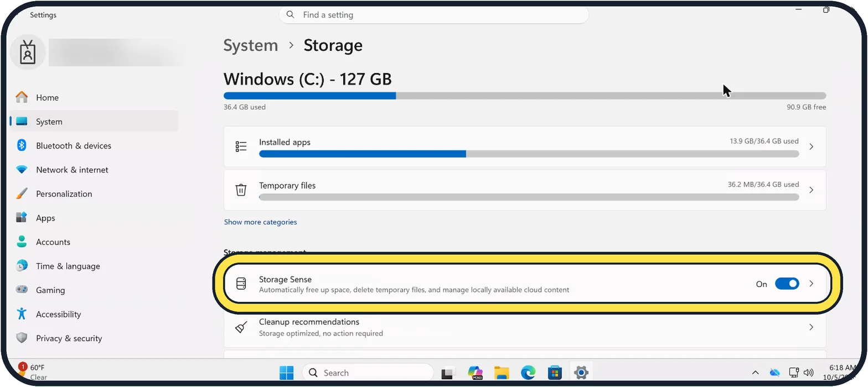Open the Windows Start button
Viewport: 868px width, 387px height.
(286, 373)
